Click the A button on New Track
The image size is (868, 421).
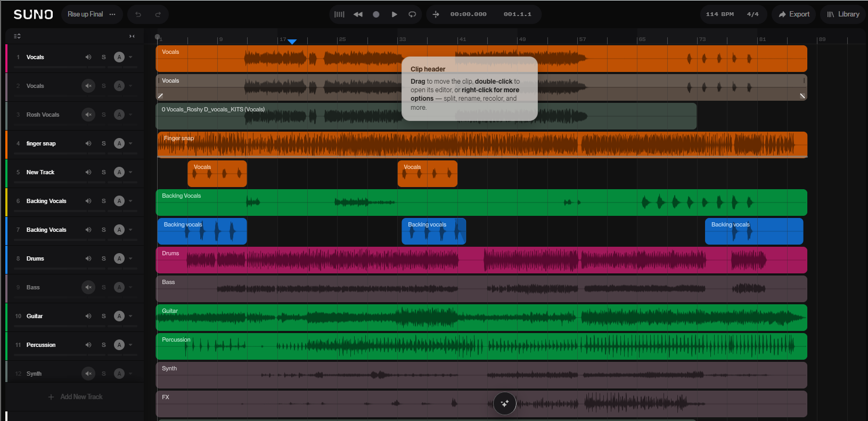point(119,172)
